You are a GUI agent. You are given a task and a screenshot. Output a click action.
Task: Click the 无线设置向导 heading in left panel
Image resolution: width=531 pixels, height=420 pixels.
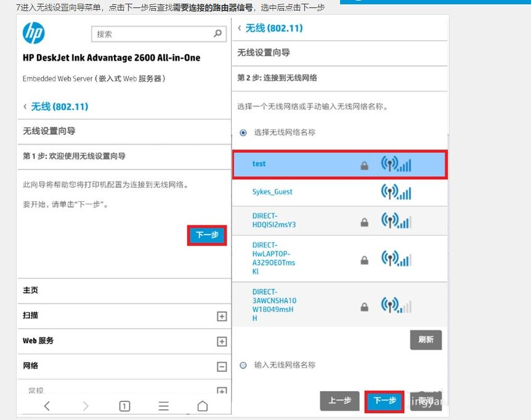(49, 131)
